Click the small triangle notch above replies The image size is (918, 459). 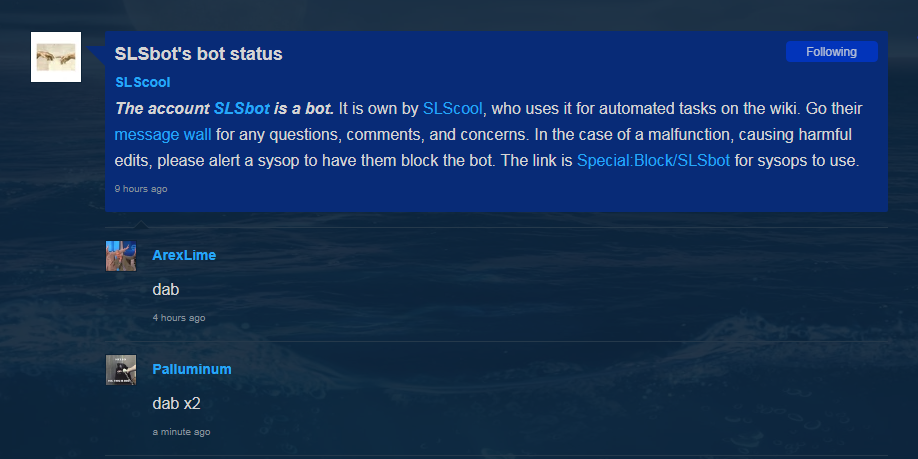click(141, 224)
